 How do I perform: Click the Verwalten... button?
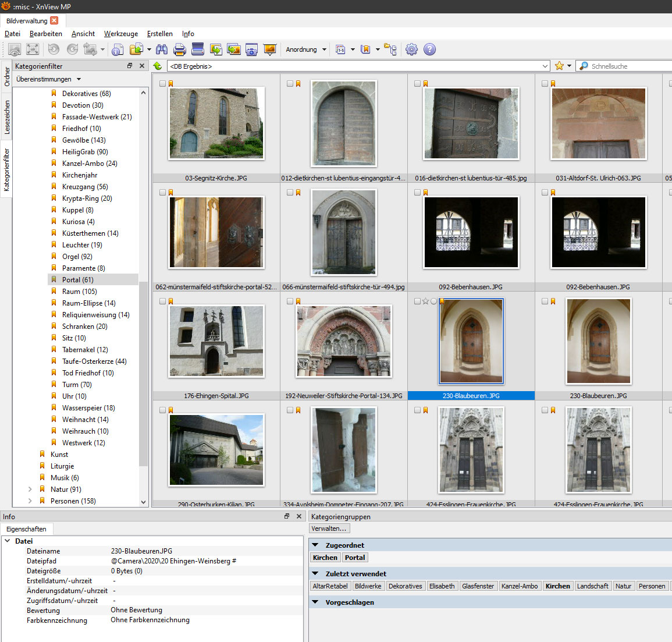[x=329, y=529]
